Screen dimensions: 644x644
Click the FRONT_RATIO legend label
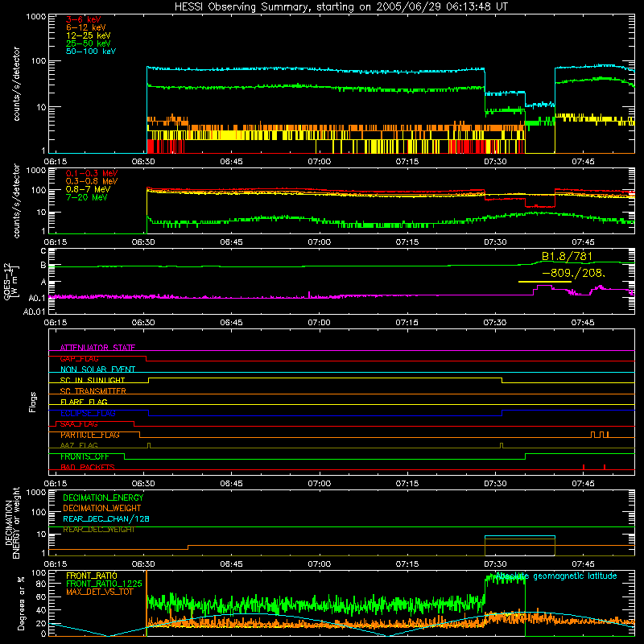92,576
